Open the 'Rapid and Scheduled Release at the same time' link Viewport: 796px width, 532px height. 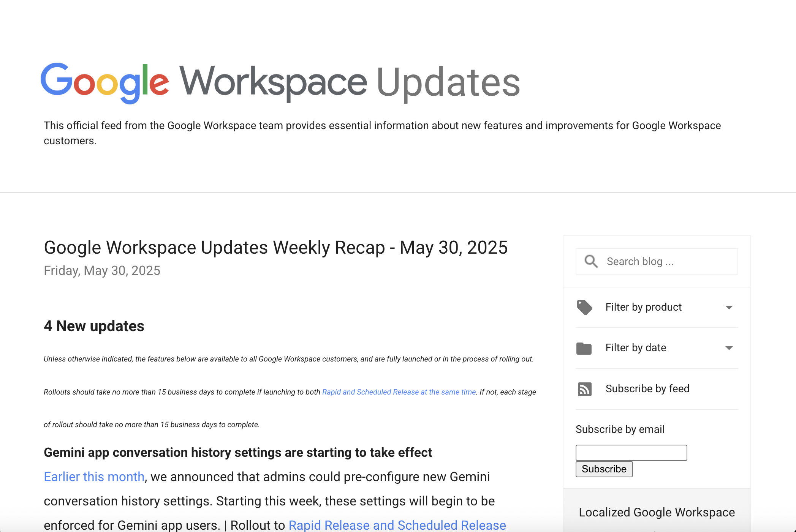click(399, 392)
